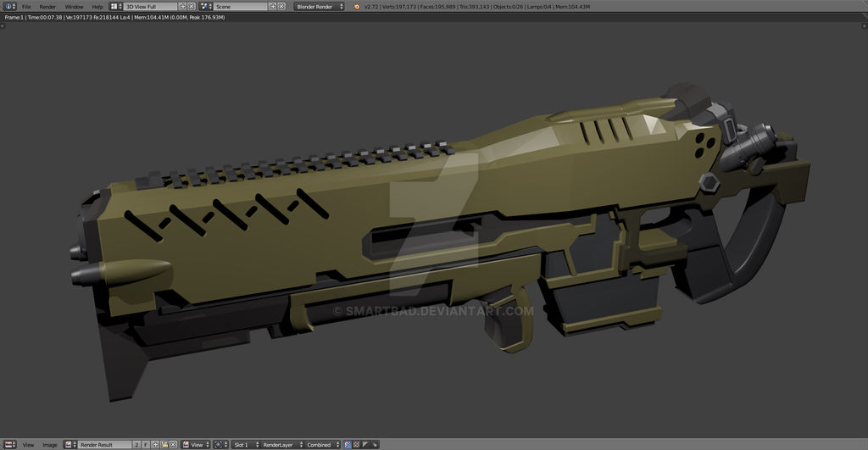Delete the current Scene with X
The image size is (868, 450).
[281, 7]
